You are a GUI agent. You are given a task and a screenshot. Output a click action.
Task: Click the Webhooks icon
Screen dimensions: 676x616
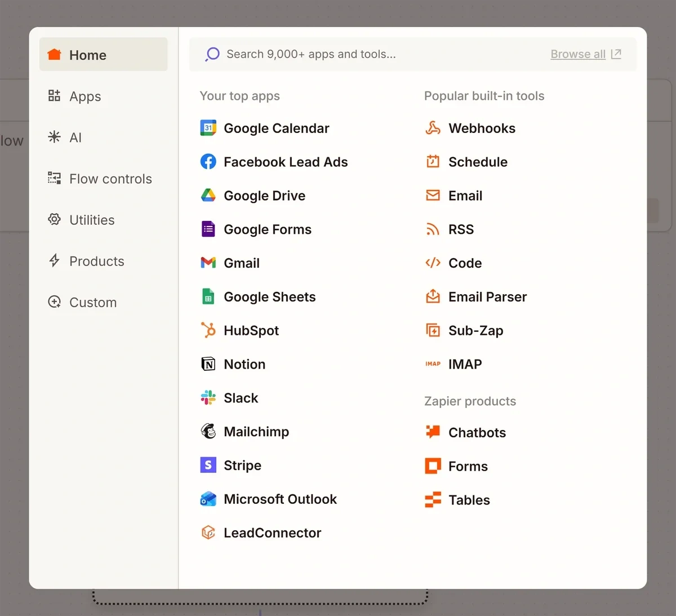(433, 128)
